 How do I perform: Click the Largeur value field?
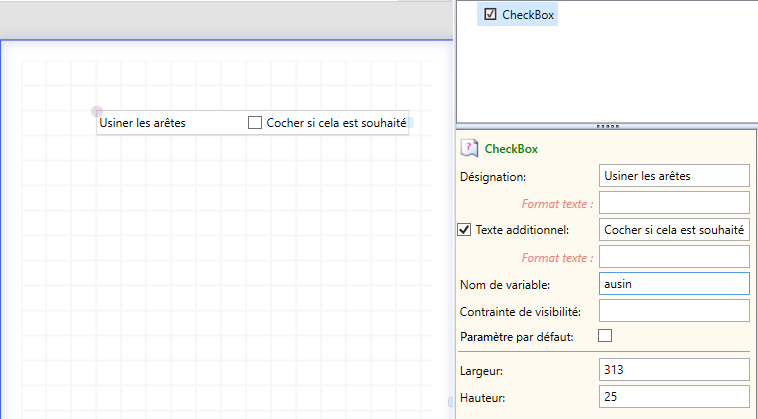pyautogui.click(x=674, y=370)
